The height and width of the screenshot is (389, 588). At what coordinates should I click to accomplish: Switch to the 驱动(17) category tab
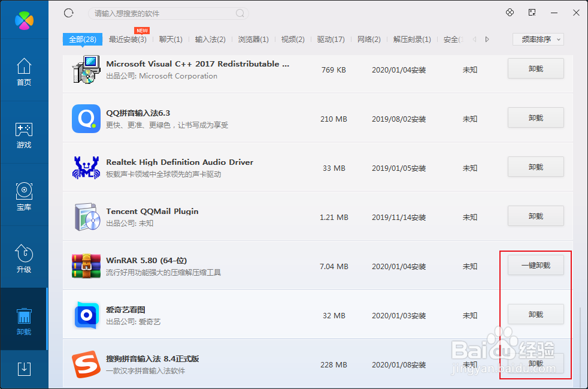[330, 39]
